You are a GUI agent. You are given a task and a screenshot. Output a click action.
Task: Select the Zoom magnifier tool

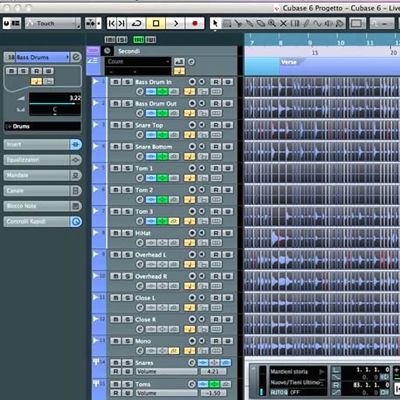(272, 24)
